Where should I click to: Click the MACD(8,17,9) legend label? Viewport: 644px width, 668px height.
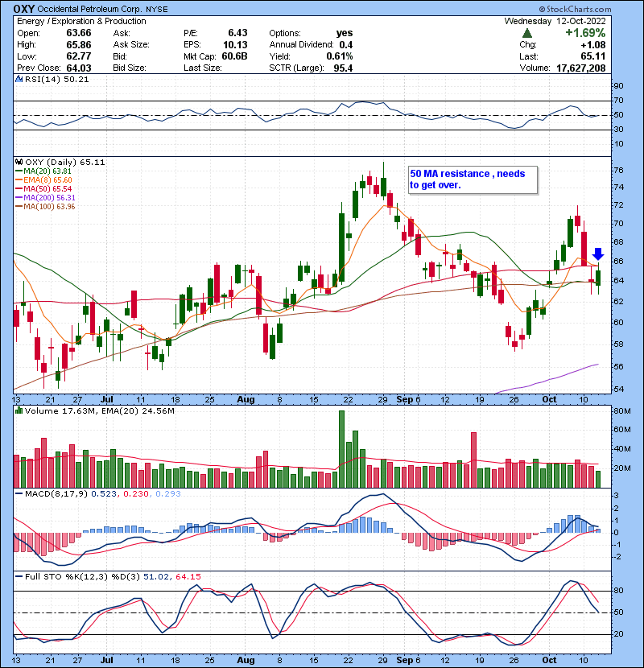point(56,494)
